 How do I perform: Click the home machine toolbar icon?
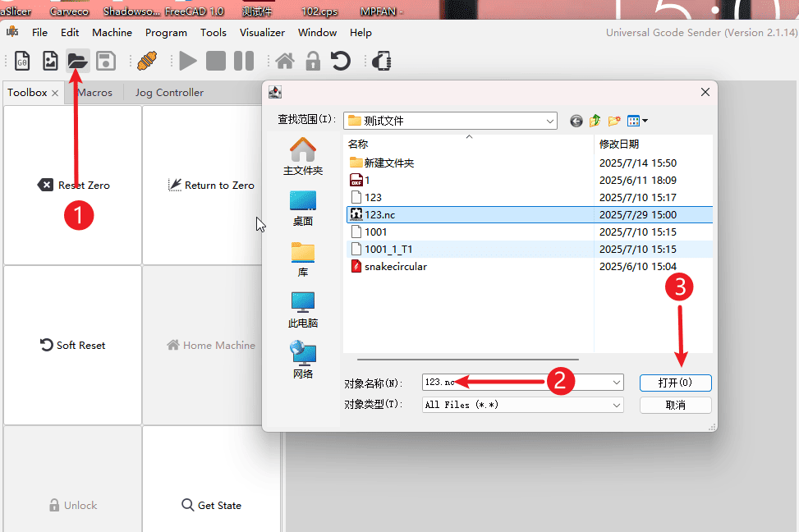coord(285,61)
